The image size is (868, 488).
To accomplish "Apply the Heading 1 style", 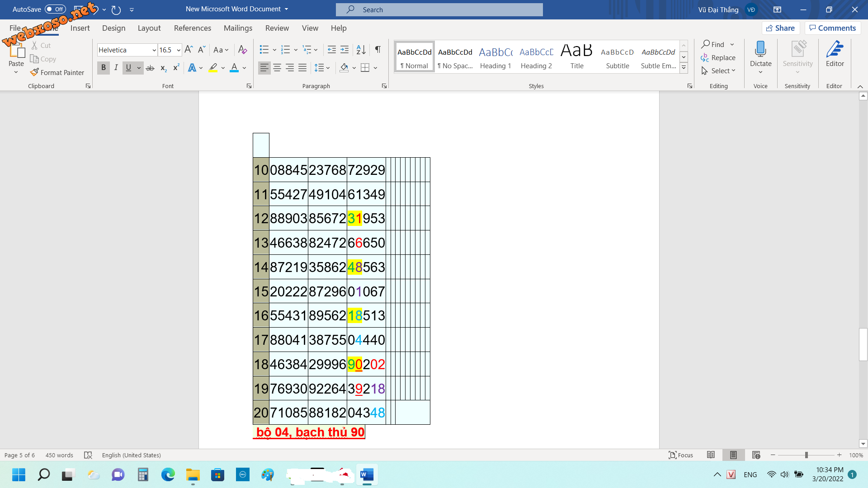I will pos(495,57).
